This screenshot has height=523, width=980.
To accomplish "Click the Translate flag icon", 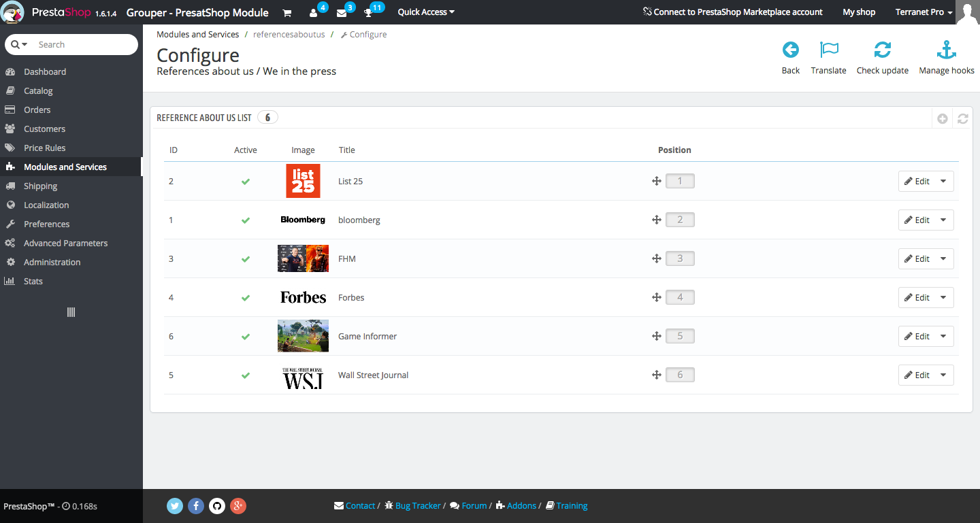I will pos(829,50).
